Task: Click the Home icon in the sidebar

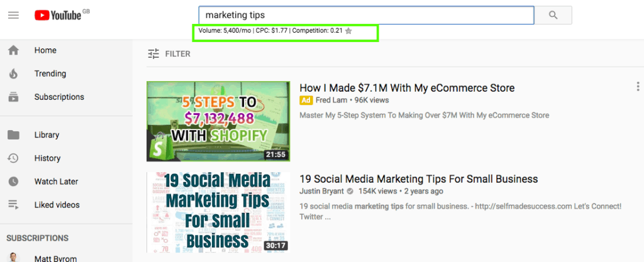Action: (x=14, y=50)
